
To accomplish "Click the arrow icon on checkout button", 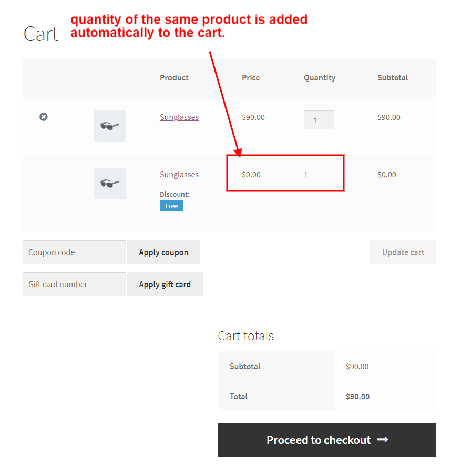I will [383, 440].
